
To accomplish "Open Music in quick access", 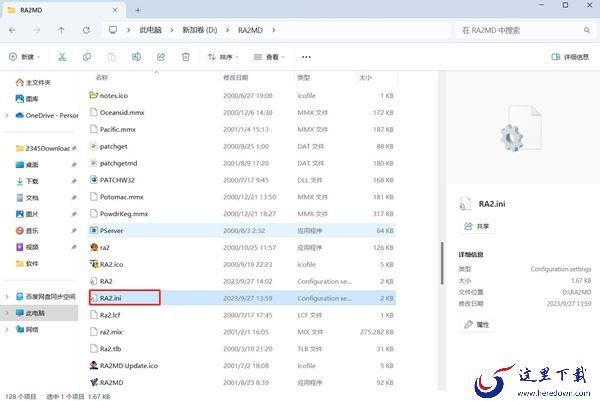I will click(27, 230).
